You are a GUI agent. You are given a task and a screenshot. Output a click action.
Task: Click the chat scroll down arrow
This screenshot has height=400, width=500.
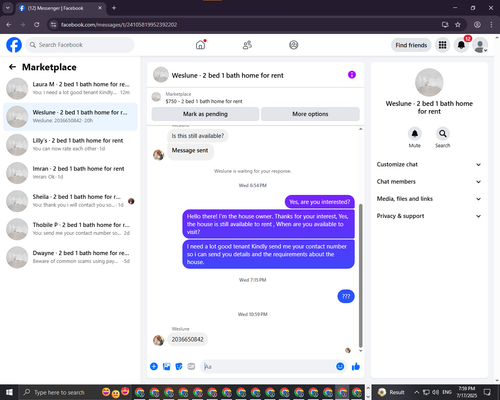point(360,351)
